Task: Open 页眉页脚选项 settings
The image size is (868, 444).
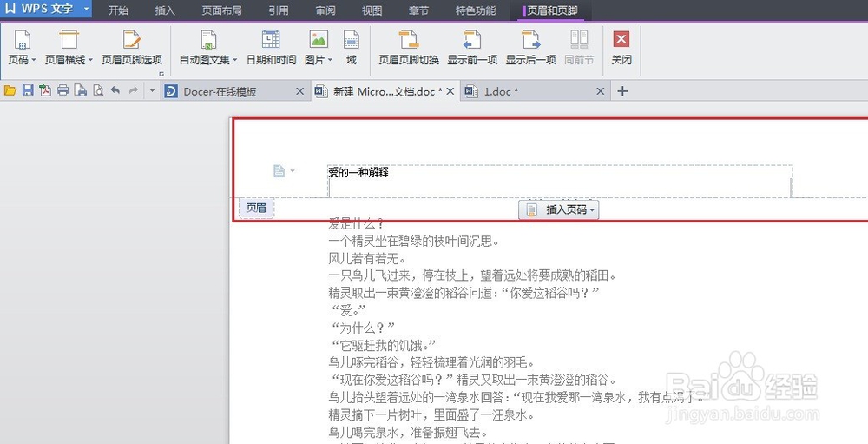Action: [x=132, y=48]
